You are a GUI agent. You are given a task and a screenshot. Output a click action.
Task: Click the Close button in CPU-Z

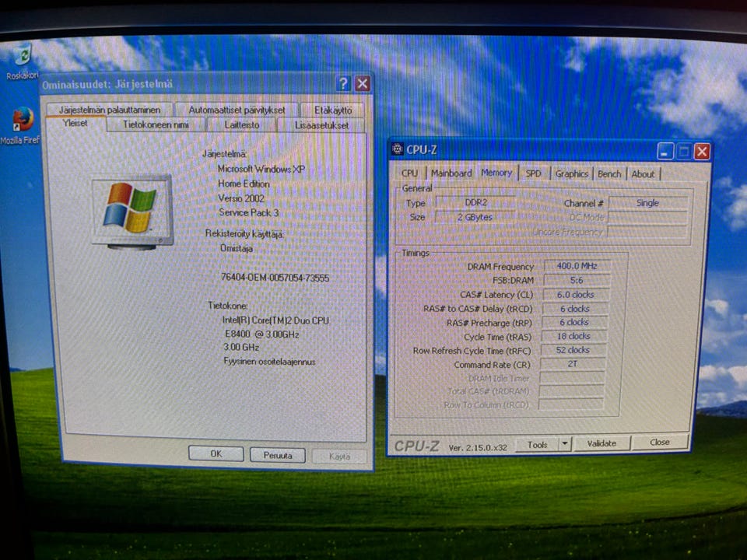(x=660, y=443)
